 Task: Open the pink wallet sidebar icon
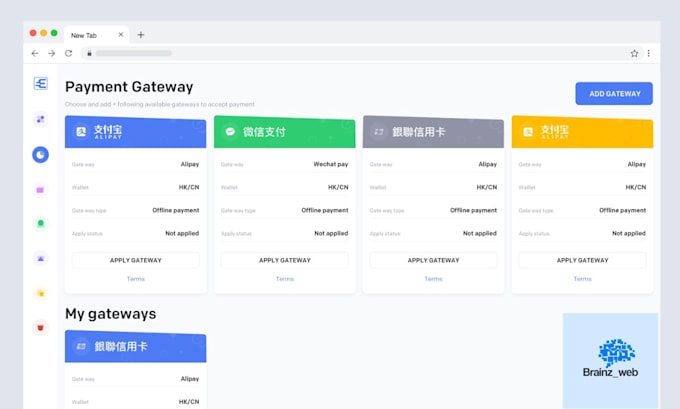pos(40,190)
